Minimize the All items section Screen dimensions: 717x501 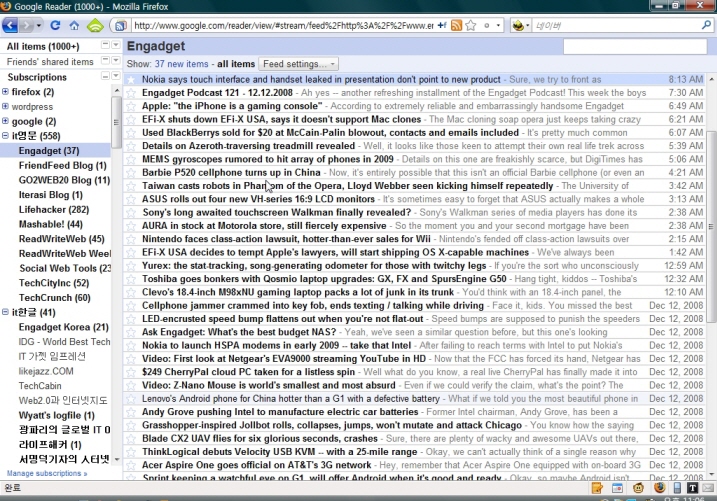(x=105, y=44)
